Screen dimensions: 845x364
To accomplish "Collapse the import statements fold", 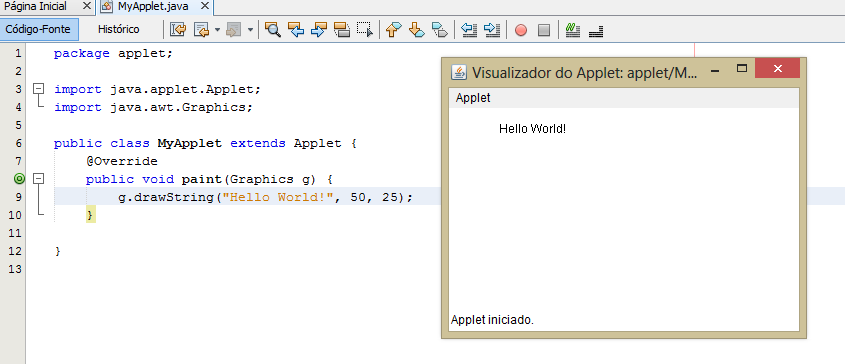I will [38, 89].
